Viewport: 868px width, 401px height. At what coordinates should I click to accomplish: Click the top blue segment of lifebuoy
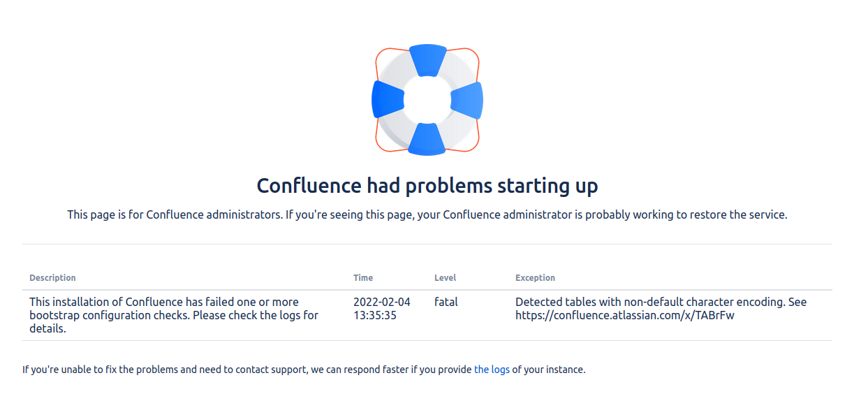point(427,59)
